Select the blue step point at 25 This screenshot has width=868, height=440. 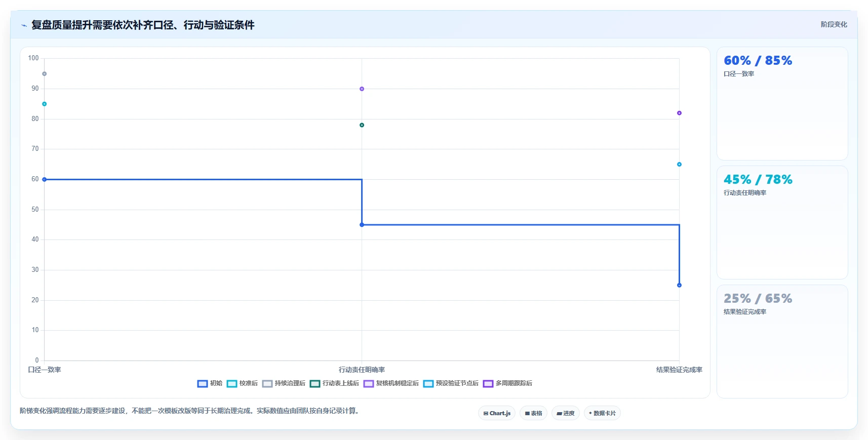click(x=679, y=285)
